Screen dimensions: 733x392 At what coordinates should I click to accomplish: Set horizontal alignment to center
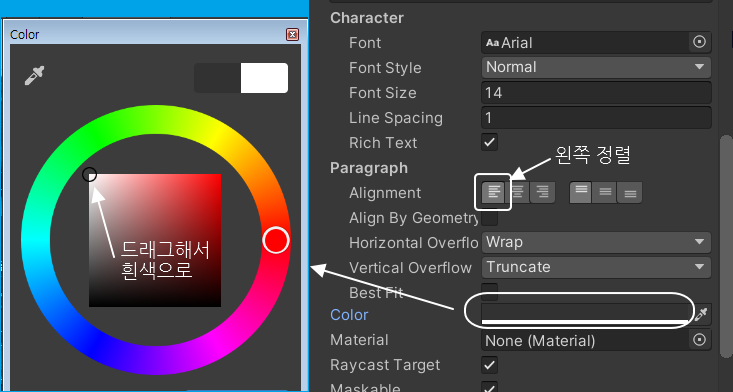518,192
